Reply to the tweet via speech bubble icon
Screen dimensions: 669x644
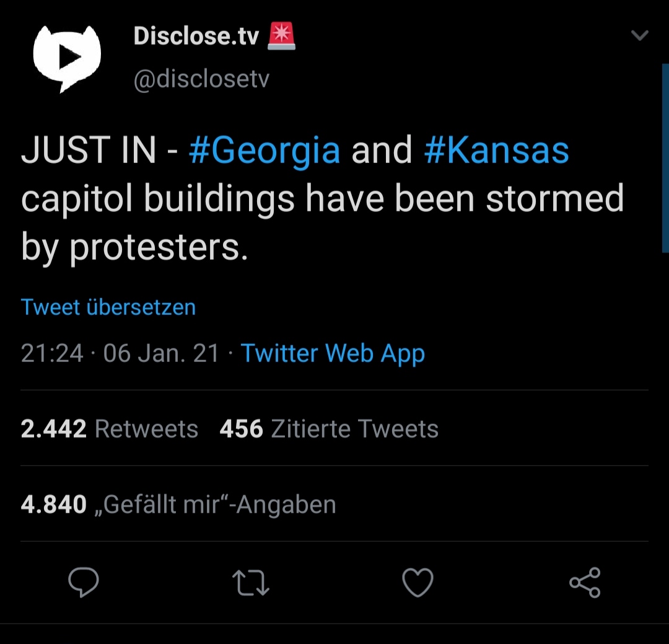coord(84,583)
